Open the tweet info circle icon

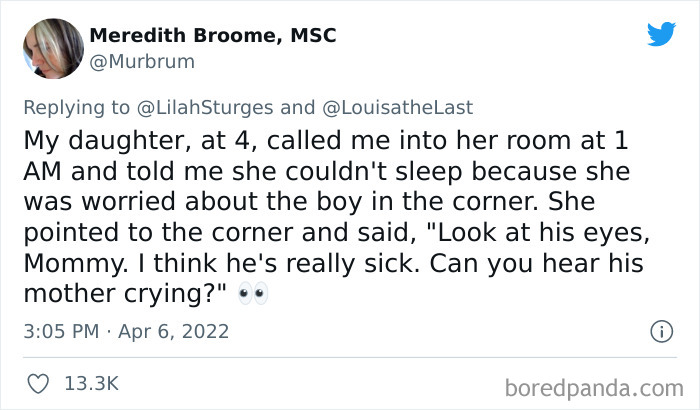point(659,330)
